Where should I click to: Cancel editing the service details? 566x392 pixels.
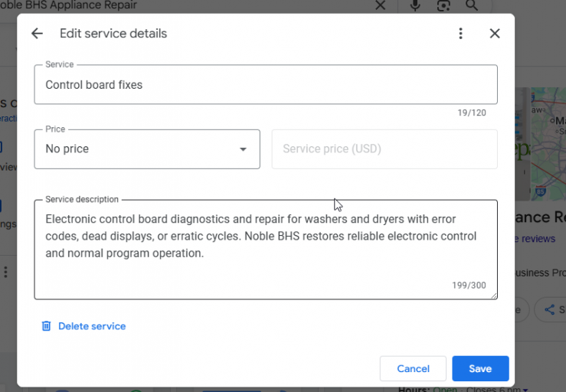point(413,368)
